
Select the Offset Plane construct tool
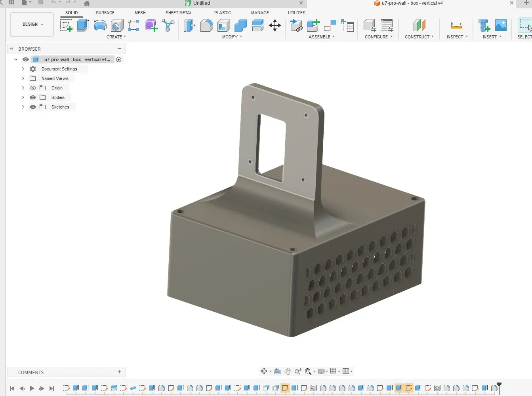coord(419,25)
